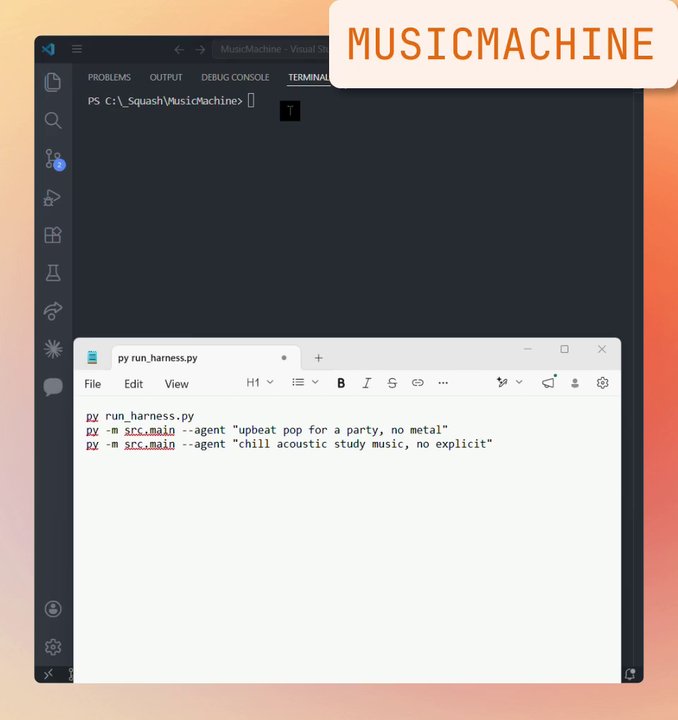Open the starburst icon in activity bar

tap(53, 349)
